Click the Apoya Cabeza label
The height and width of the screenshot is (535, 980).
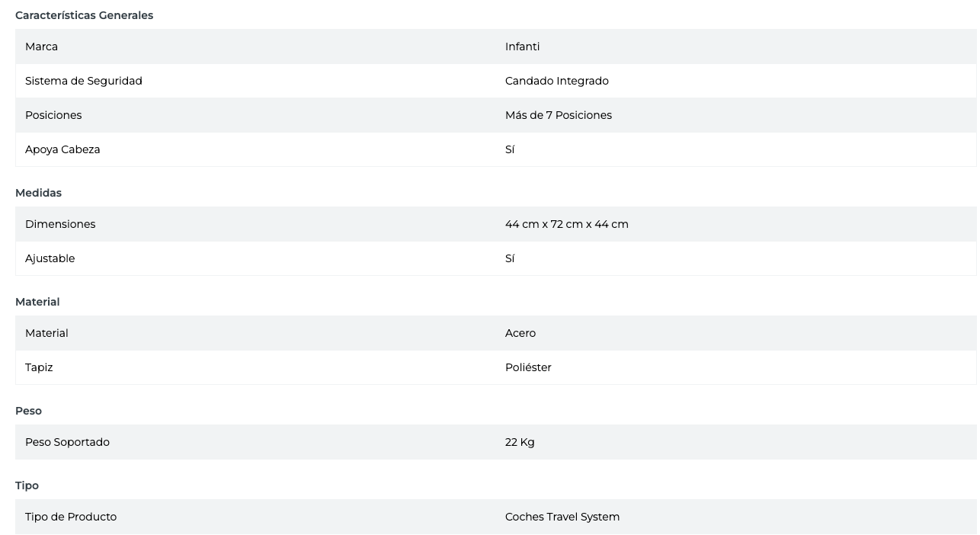(x=62, y=149)
